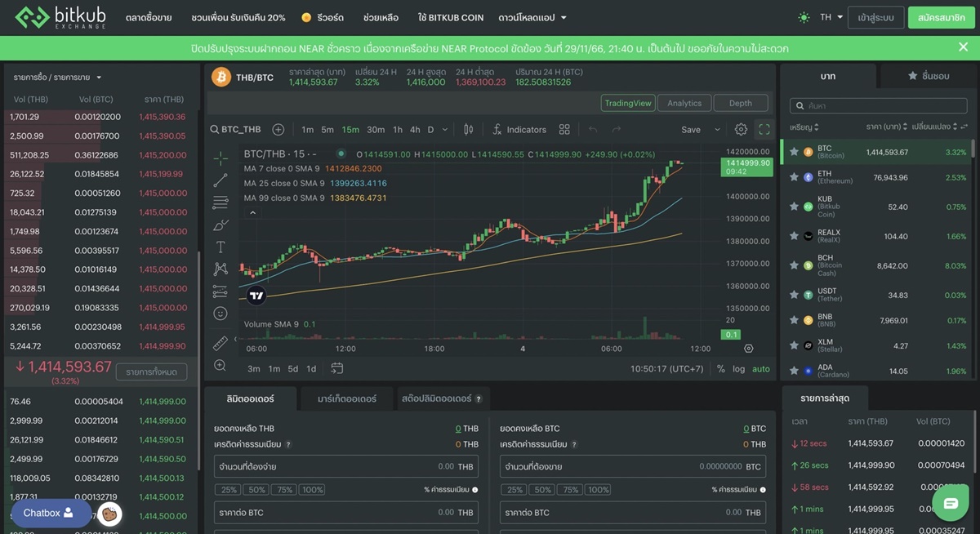The image size is (980, 534).
Task: Open the emoji icons tool
Action: 220,314
